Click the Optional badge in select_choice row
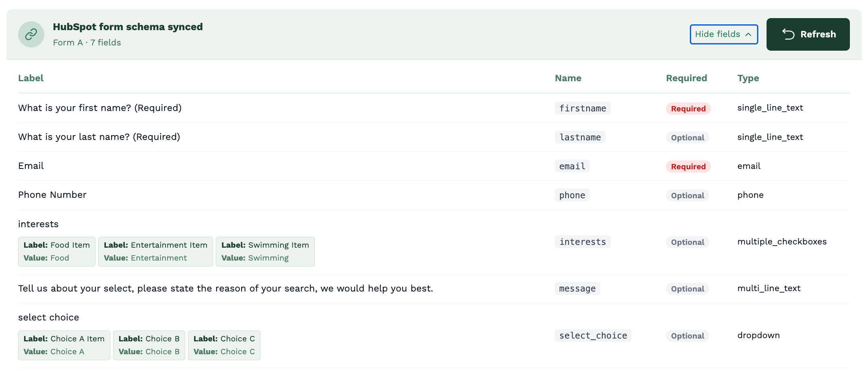 687,336
